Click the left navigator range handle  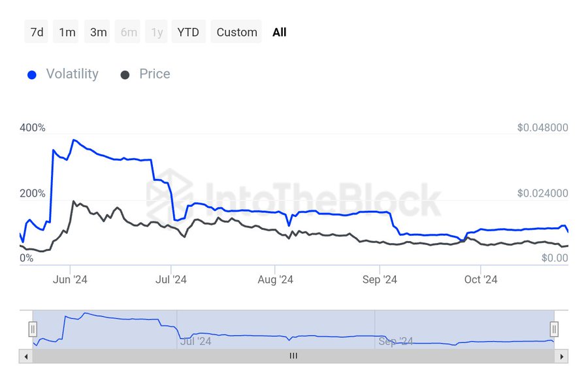pyautogui.click(x=33, y=329)
